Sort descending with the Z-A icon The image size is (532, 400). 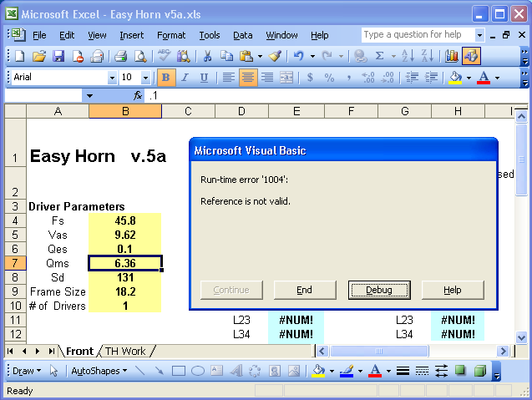(427, 56)
